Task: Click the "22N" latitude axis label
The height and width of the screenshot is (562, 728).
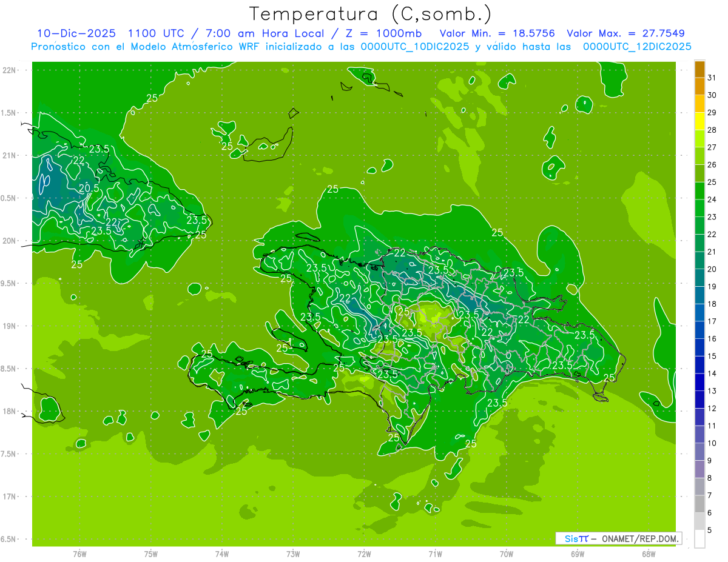Action: 10,70
